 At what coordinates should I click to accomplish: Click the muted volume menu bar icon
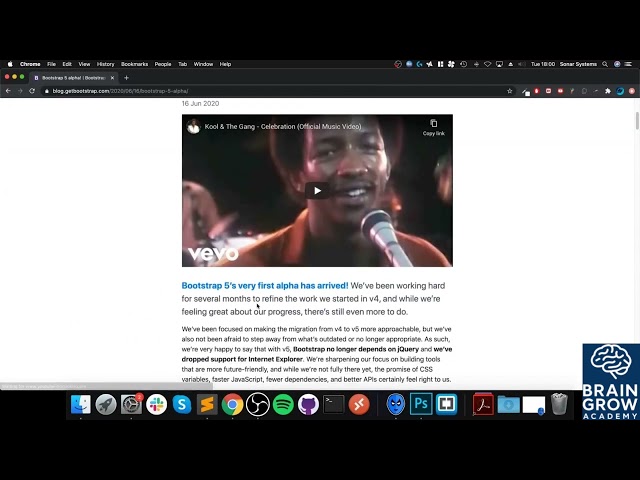point(522,64)
